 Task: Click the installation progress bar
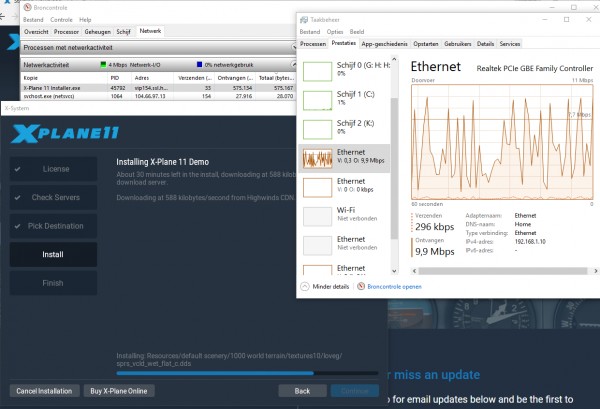coord(247,373)
